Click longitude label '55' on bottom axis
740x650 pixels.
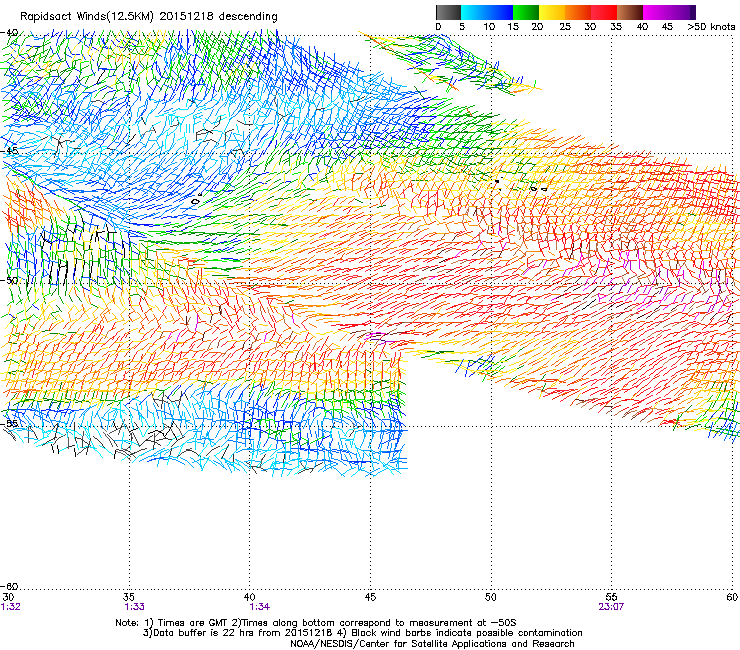[x=611, y=597]
